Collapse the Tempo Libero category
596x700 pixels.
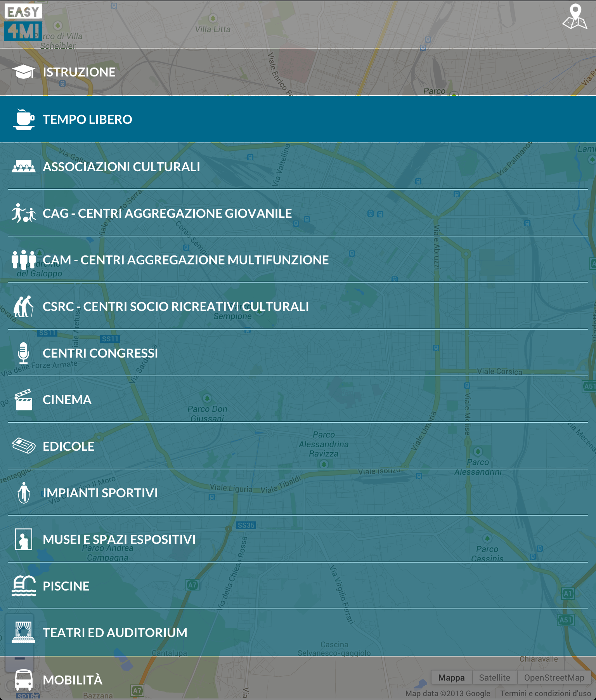coord(298,120)
